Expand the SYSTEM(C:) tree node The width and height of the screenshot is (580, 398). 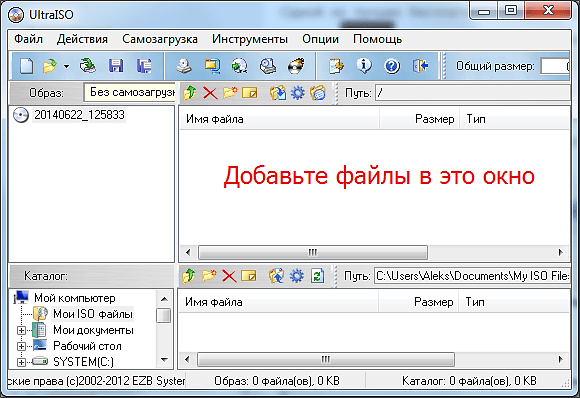tap(21, 362)
